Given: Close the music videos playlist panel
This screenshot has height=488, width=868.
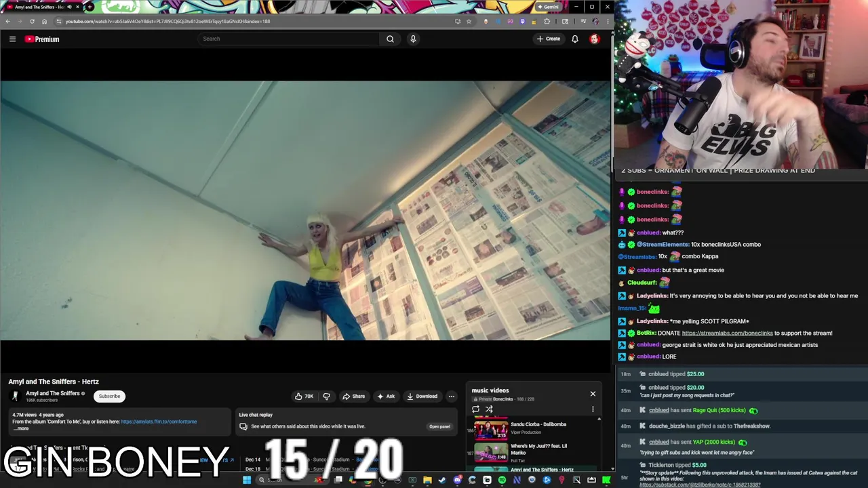Looking at the screenshot, I should (593, 394).
